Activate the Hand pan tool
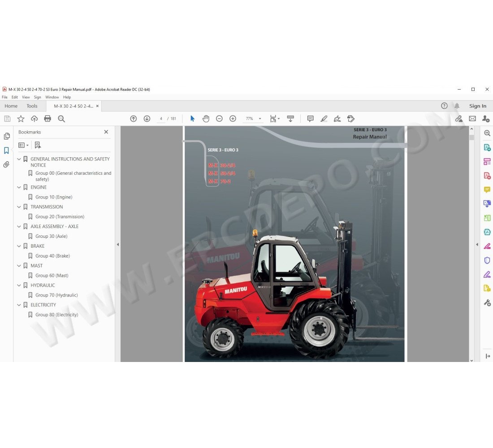The height and width of the screenshot is (448, 493). click(x=206, y=119)
